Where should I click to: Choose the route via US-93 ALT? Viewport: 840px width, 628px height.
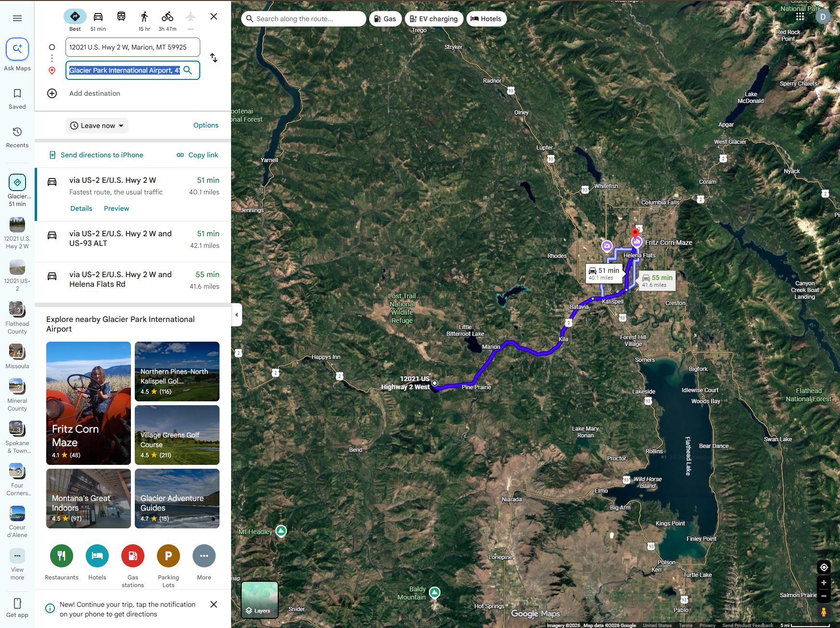(x=133, y=242)
